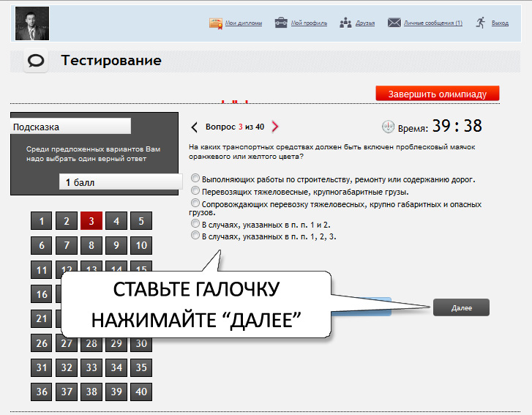Go to next question with red arrow
This screenshot has width=532, height=415.
pyautogui.click(x=275, y=127)
